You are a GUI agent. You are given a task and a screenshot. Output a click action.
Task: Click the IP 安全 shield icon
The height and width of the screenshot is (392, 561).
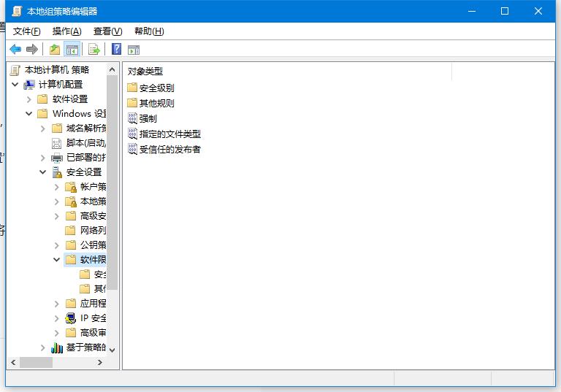71,318
